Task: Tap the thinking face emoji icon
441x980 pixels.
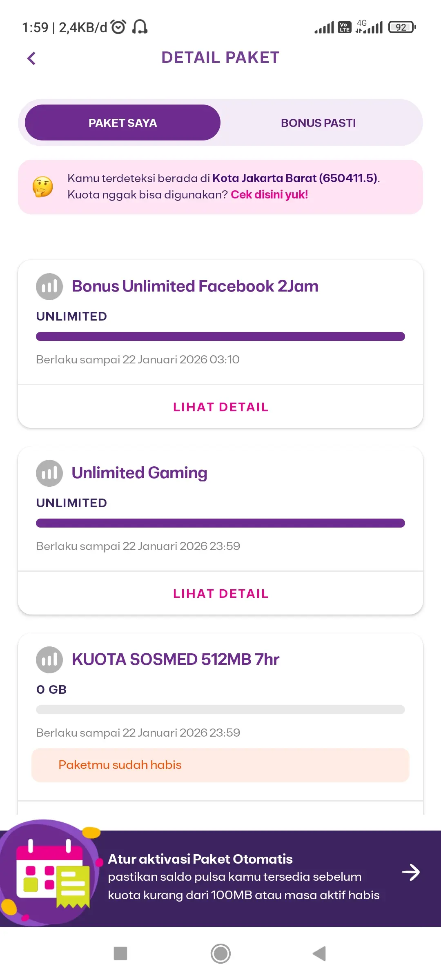Action: click(x=43, y=187)
